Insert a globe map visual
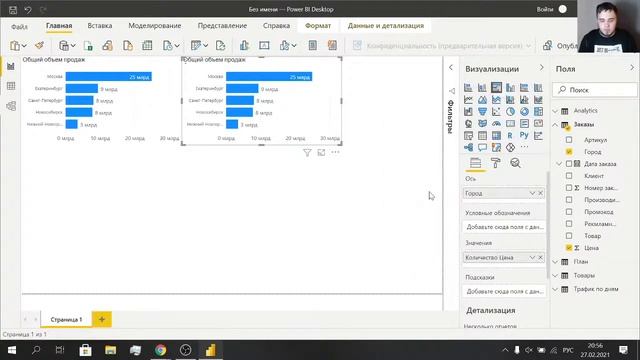Viewport: 640px width, 360px height. (468, 123)
